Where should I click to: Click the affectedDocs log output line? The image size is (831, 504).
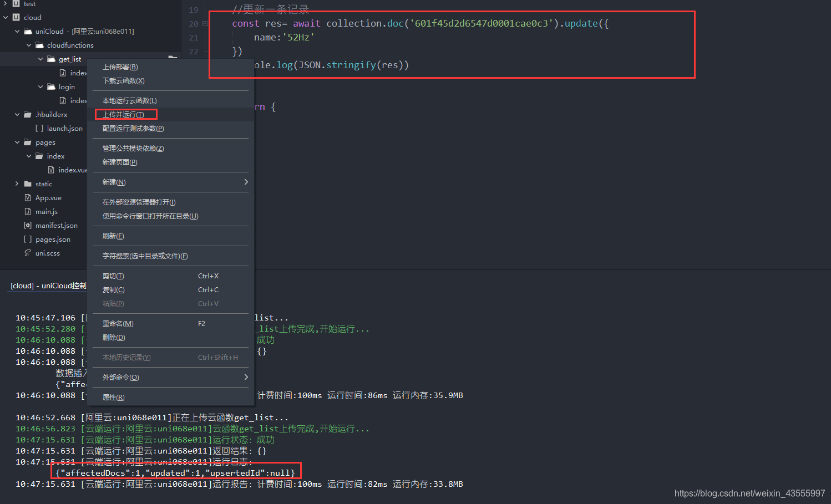coord(175,473)
